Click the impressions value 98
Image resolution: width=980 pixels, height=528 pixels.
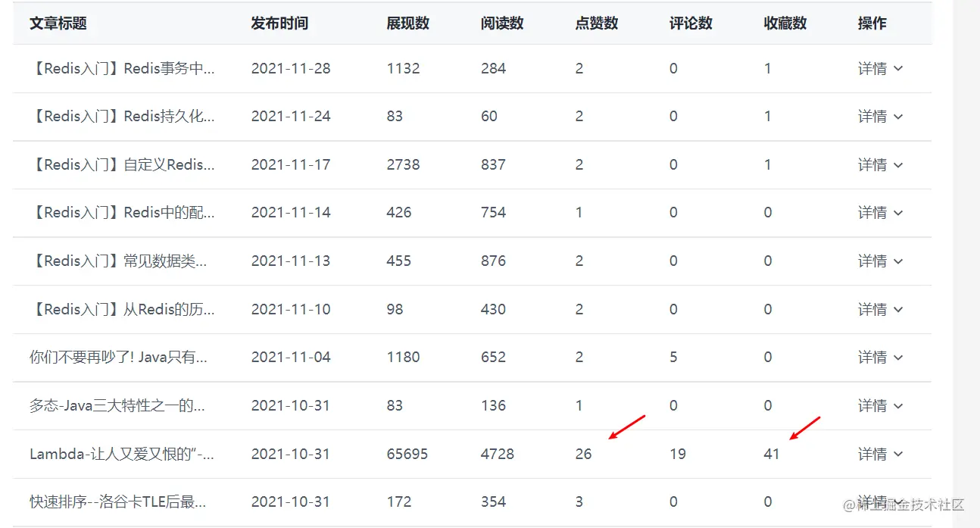[x=395, y=309]
